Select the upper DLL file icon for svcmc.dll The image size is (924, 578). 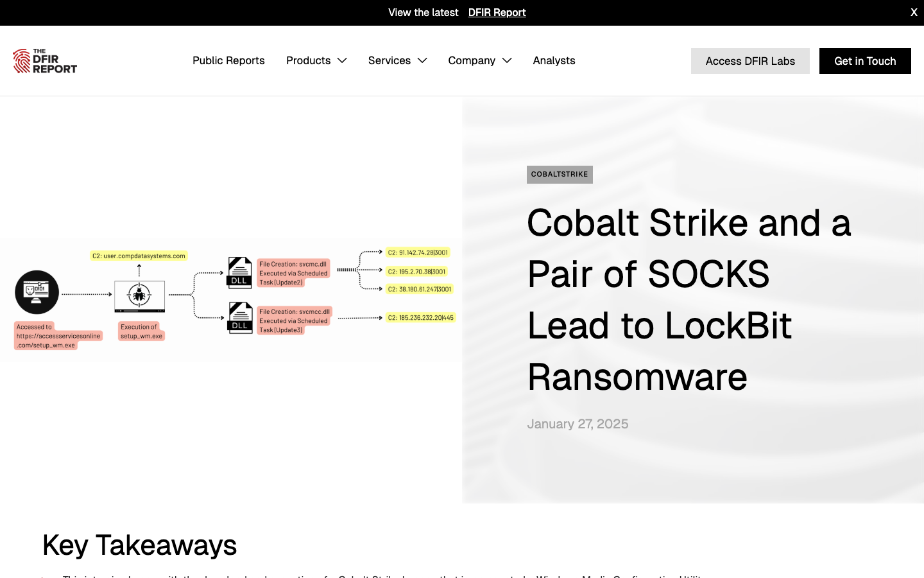point(239,272)
